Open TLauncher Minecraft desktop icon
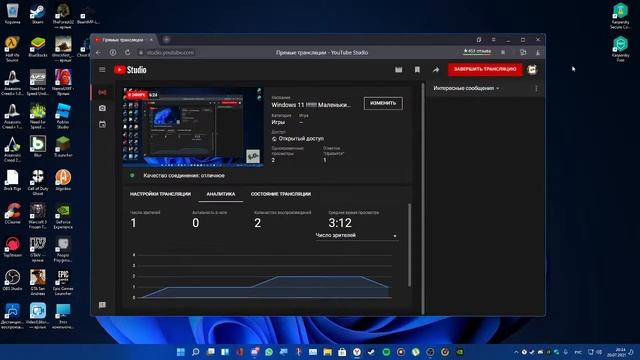This screenshot has height=360, width=640. point(63,147)
